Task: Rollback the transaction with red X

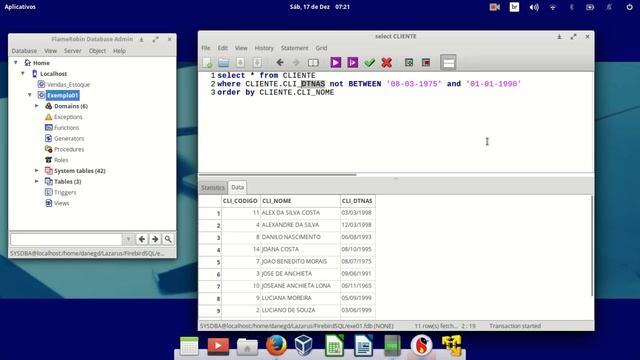Action: click(387, 62)
